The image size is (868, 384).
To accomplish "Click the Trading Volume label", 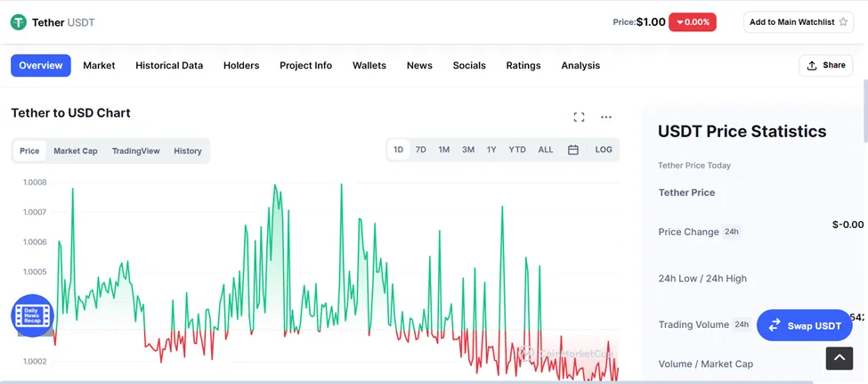I will click(694, 324).
